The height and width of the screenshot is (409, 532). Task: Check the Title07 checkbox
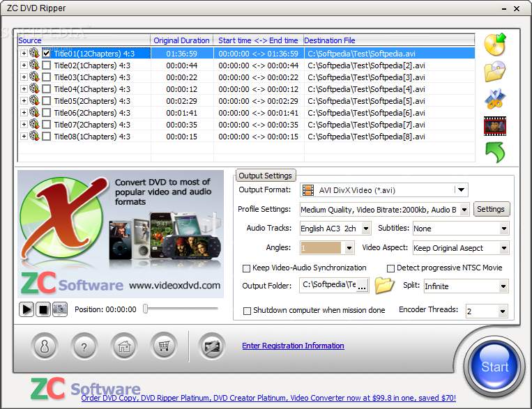[x=47, y=125]
